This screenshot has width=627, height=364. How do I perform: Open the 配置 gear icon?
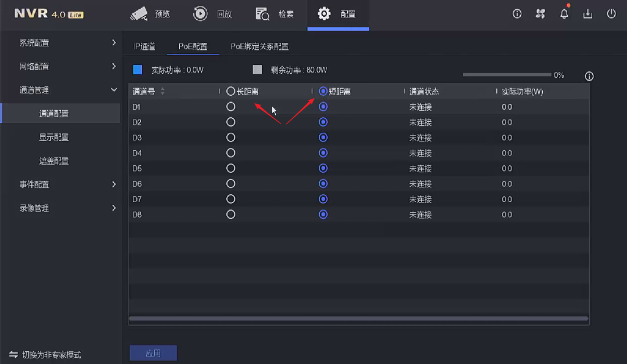[324, 14]
